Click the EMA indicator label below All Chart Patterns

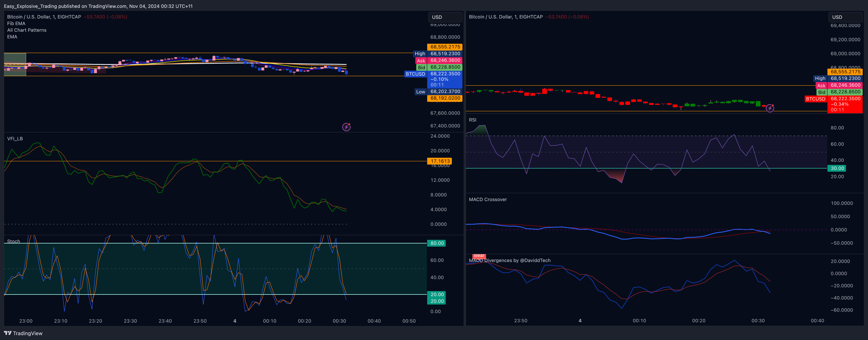[x=12, y=37]
